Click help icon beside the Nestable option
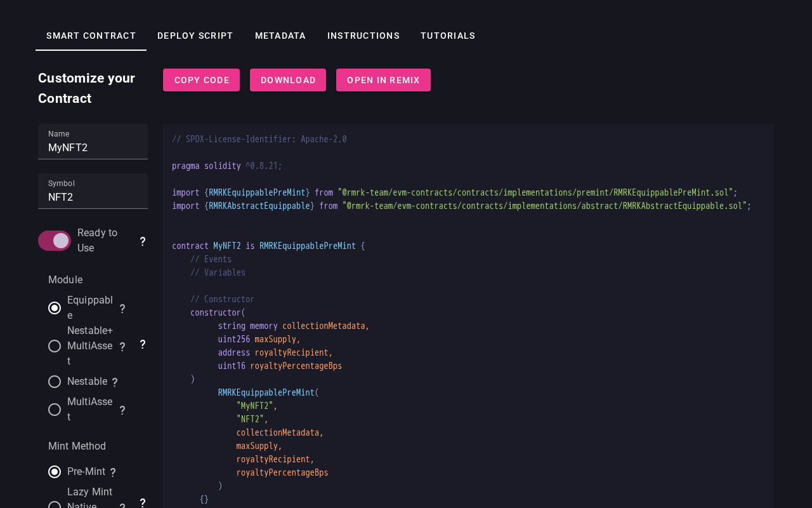This screenshot has height=508, width=812. click(115, 382)
